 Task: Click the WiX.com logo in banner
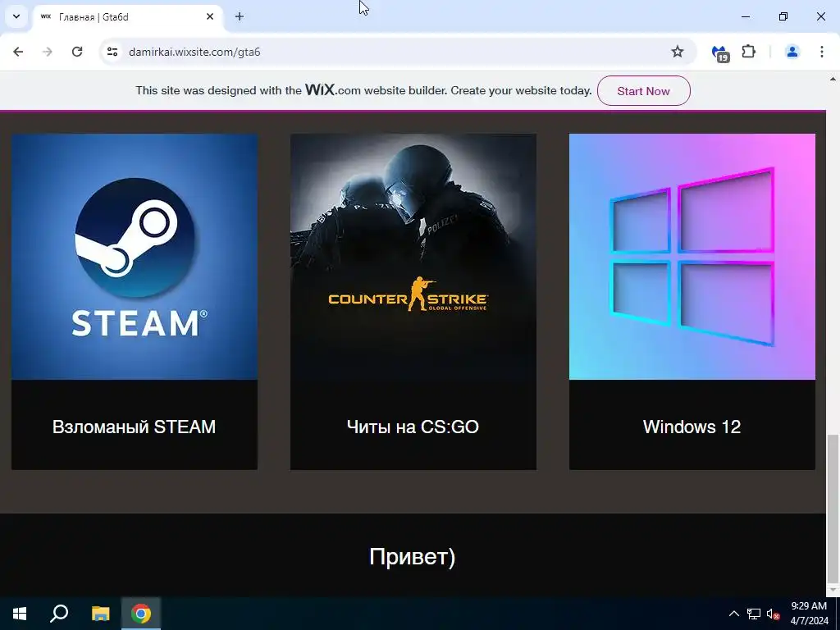[333, 89]
